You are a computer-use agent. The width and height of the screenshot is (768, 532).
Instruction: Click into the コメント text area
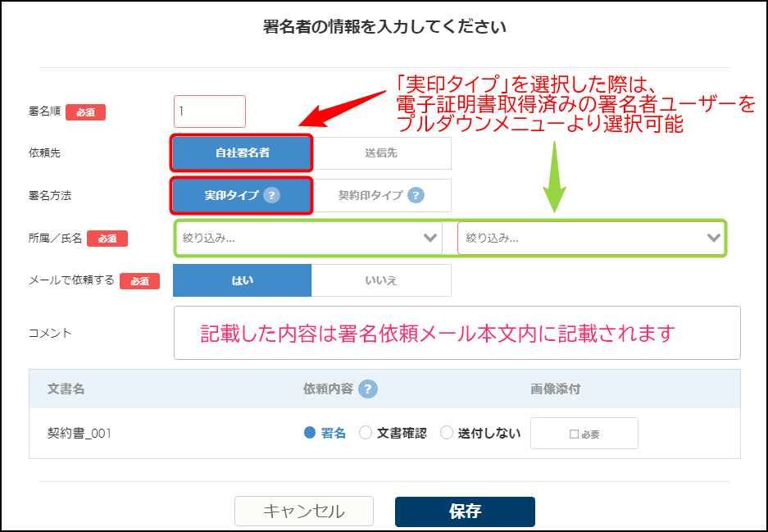(457, 333)
